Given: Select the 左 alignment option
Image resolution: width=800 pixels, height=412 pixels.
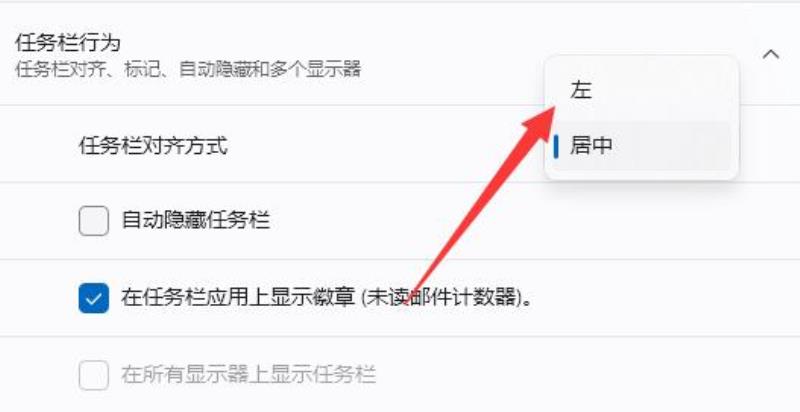Looking at the screenshot, I should (x=581, y=90).
